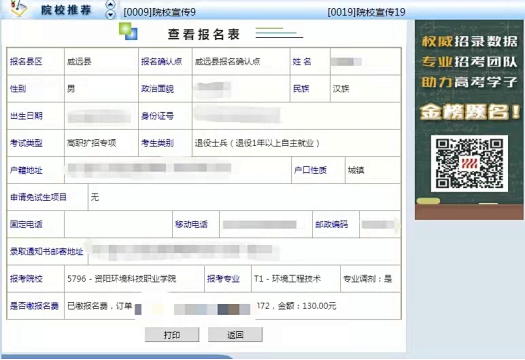Screen dimensions: 525x360
Task: Click the 户口性质 label
Action: (310, 170)
